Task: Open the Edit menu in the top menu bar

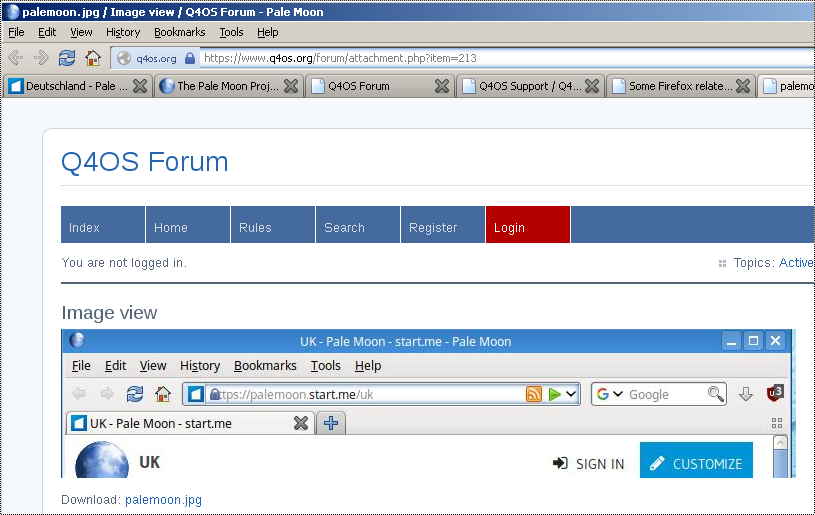Action: pos(47,32)
